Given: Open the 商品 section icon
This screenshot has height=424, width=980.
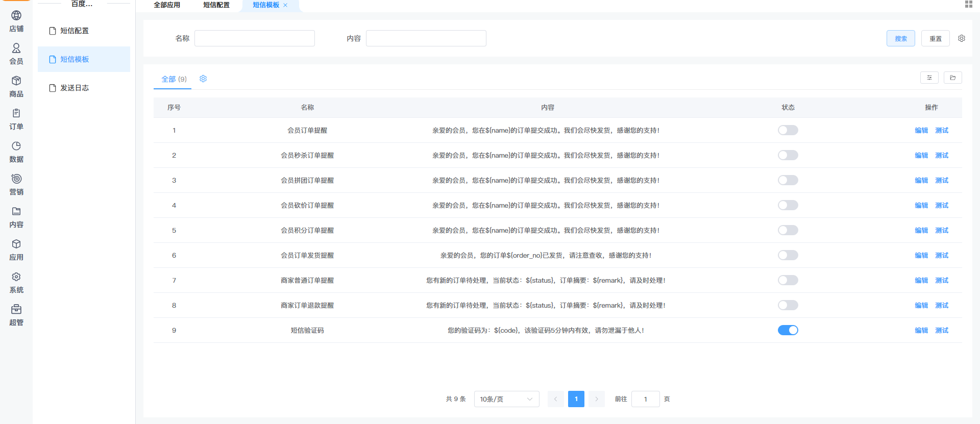Looking at the screenshot, I should (16, 81).
